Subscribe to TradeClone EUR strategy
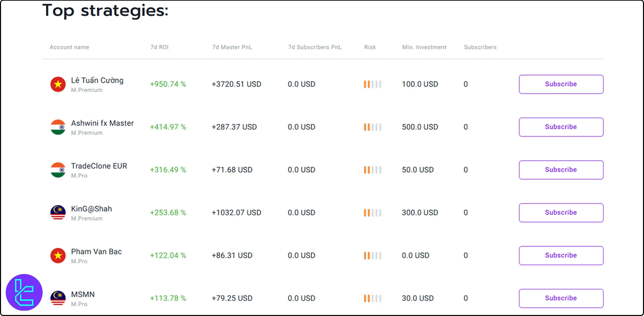This screenshot has width=644, height=316. point(561,170)
